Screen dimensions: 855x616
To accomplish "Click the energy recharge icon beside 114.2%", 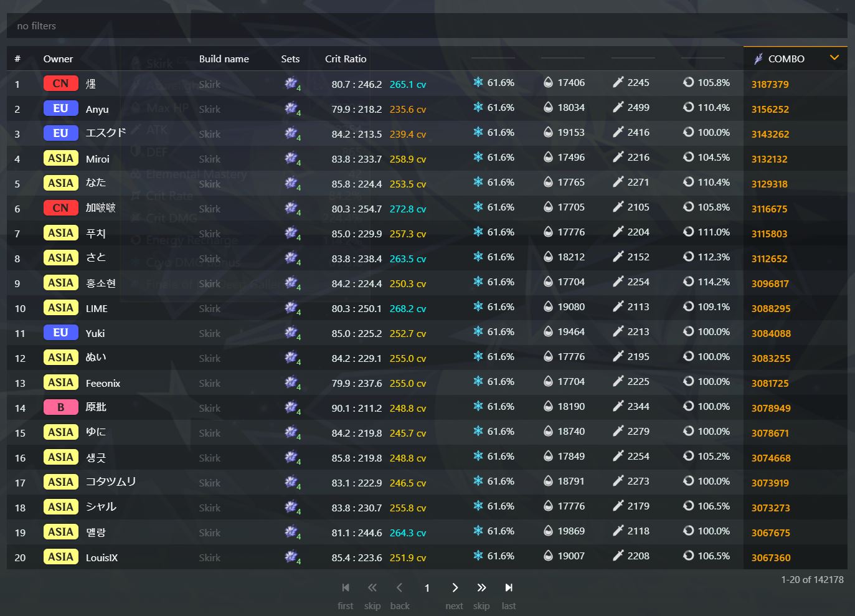I will point(688,282).
